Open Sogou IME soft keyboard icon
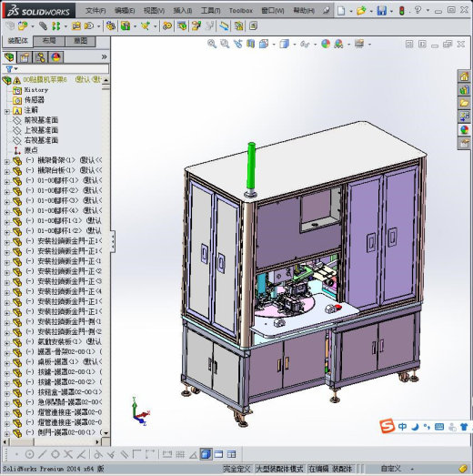 439,427
